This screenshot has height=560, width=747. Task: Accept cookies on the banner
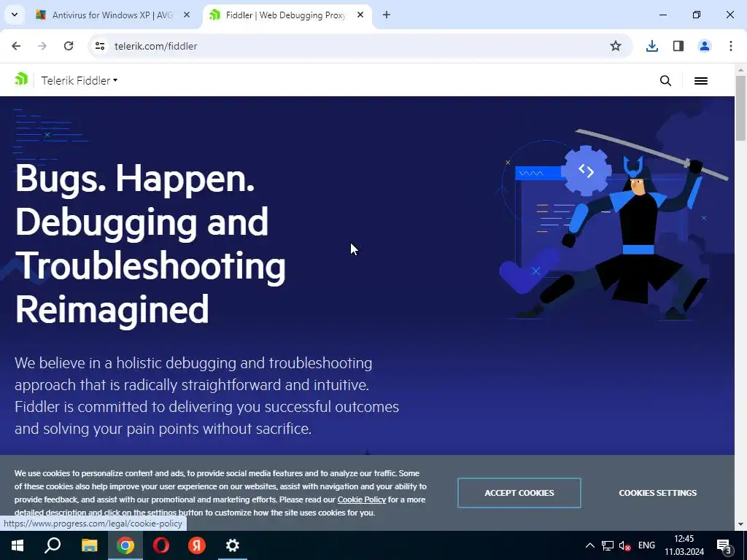pyautogui.click(x=519, y=493)
